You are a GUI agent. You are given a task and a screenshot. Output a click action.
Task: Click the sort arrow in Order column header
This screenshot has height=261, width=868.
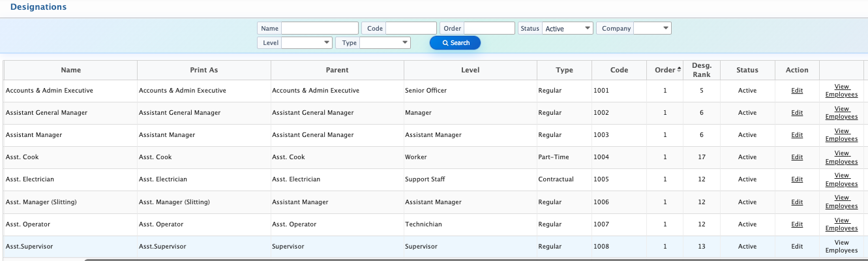coord(679,70)
